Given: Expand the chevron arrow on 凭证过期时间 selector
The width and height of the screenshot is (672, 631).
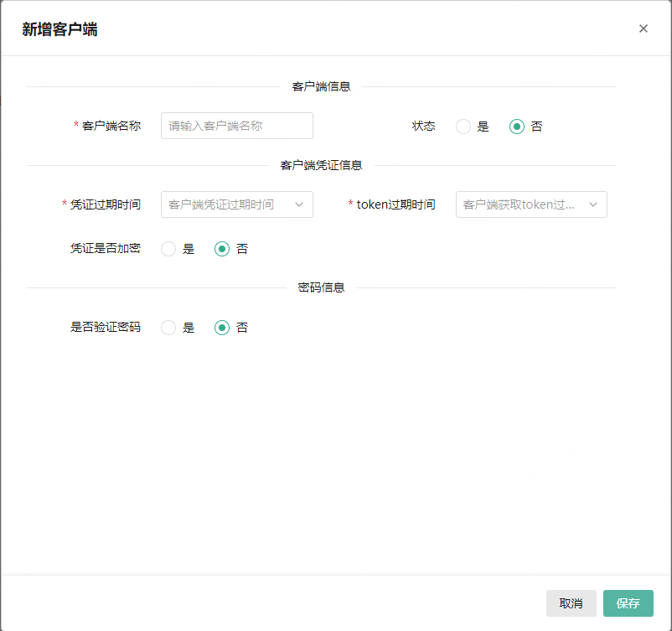Looking at the screenshot, I should 300,204.
